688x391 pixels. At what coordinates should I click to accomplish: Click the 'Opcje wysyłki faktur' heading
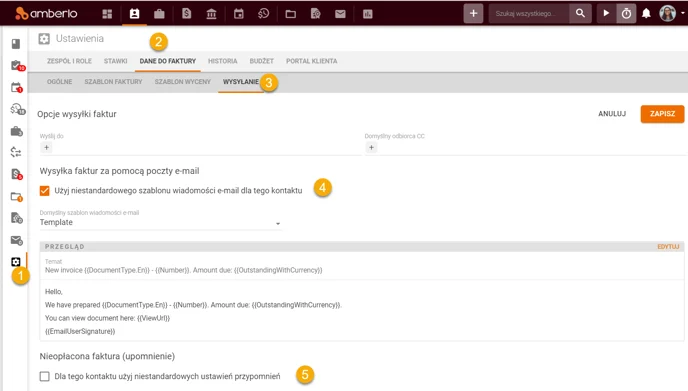click(77, 114)
